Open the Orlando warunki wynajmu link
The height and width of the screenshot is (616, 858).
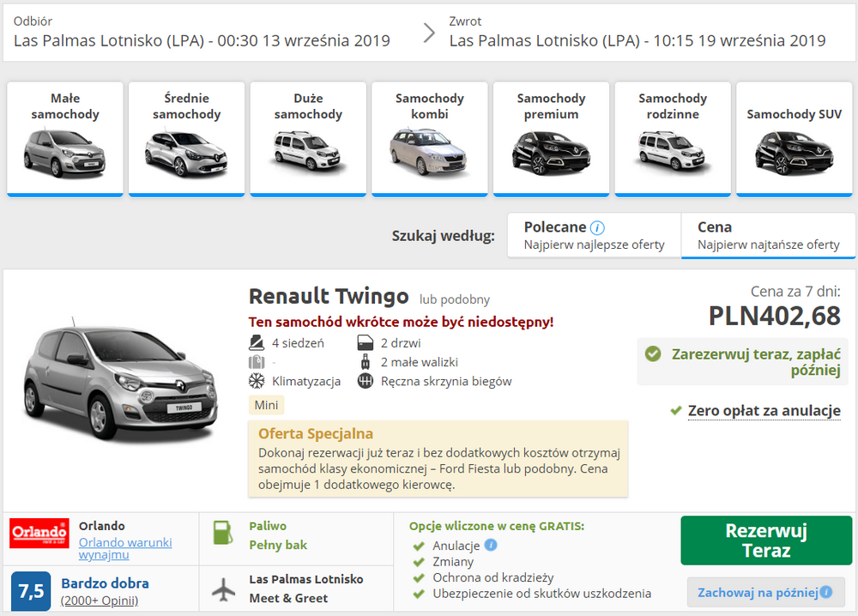[x=125, y=548]
